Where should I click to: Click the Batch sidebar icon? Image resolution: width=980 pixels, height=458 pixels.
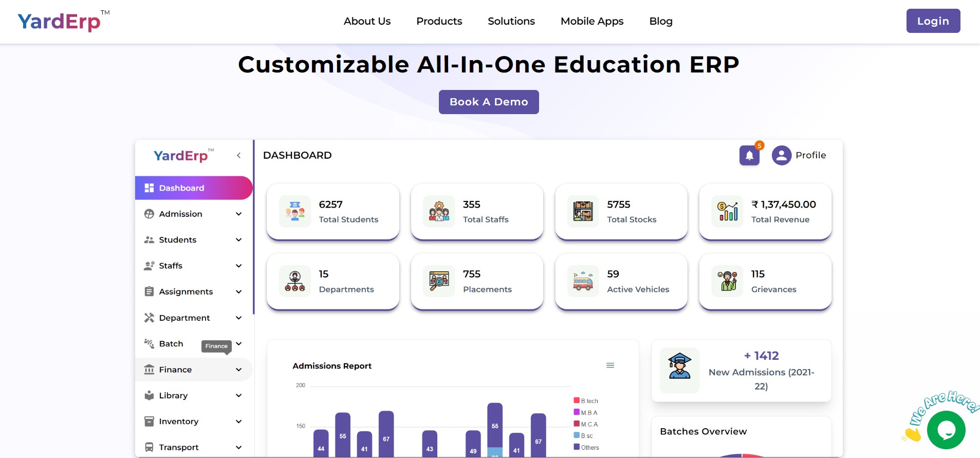tap(149, 343)
